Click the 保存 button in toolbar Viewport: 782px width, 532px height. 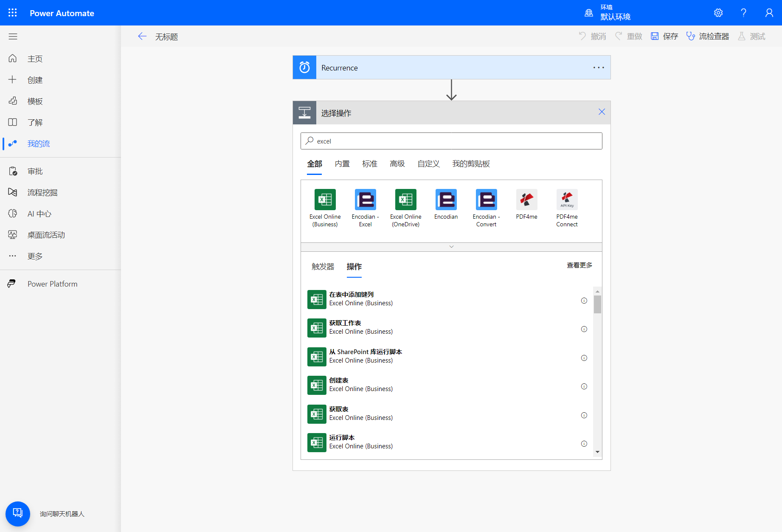665,37
